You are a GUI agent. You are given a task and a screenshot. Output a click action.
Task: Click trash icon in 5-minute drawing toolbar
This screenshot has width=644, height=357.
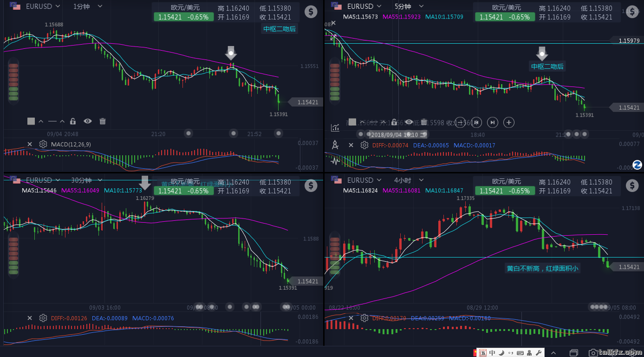click(x=424, y=122)
